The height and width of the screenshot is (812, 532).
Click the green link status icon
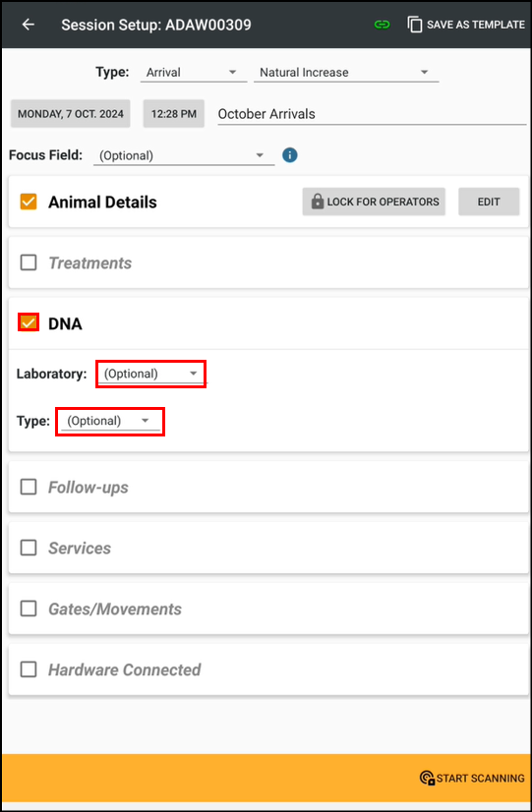pyautogui.click(x=382, y=25)
